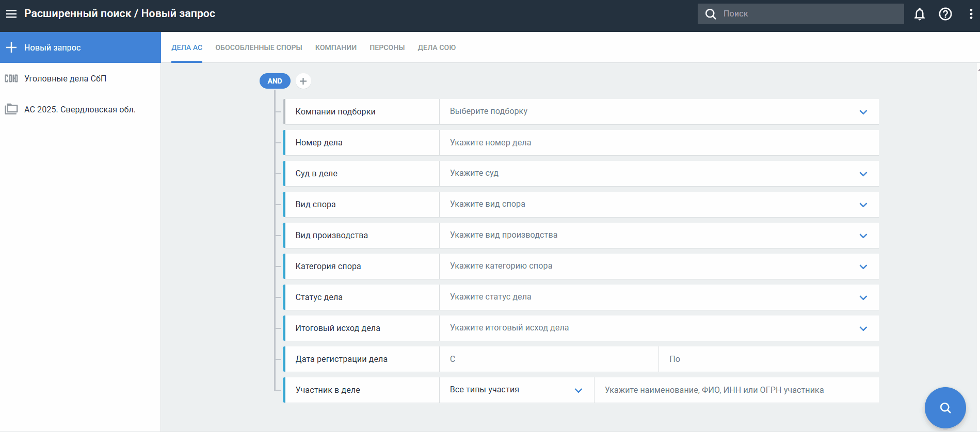Open saved query Уголовные дела СбП
This screenshot has width=980, height=432.
pos(66,78)
